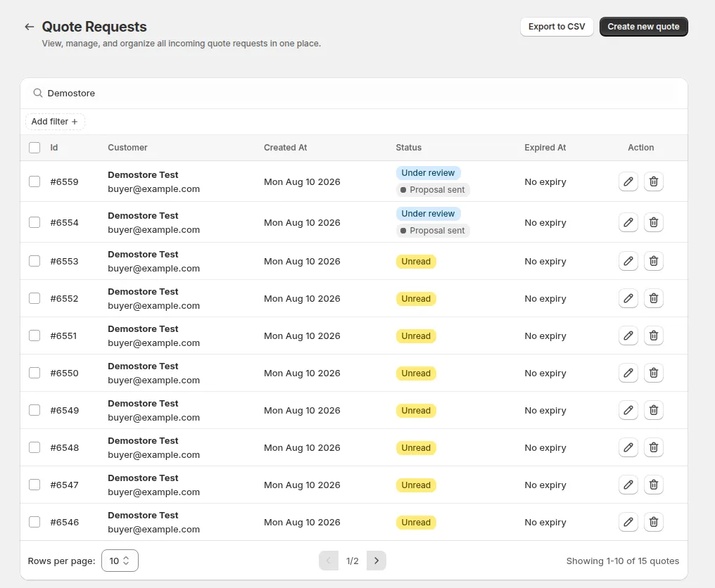
Task: Click the Unread badge on #6546
Action: coord(416,523)
